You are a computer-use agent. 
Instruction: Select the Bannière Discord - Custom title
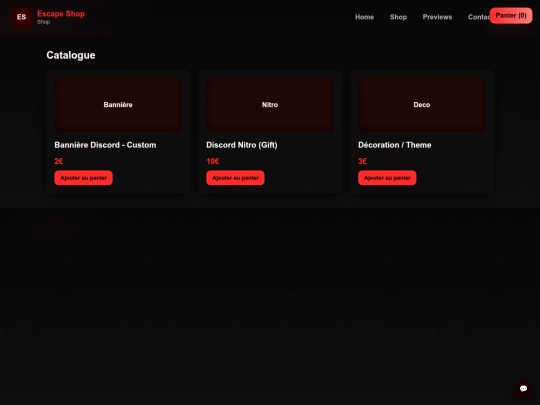pos(105,145)
